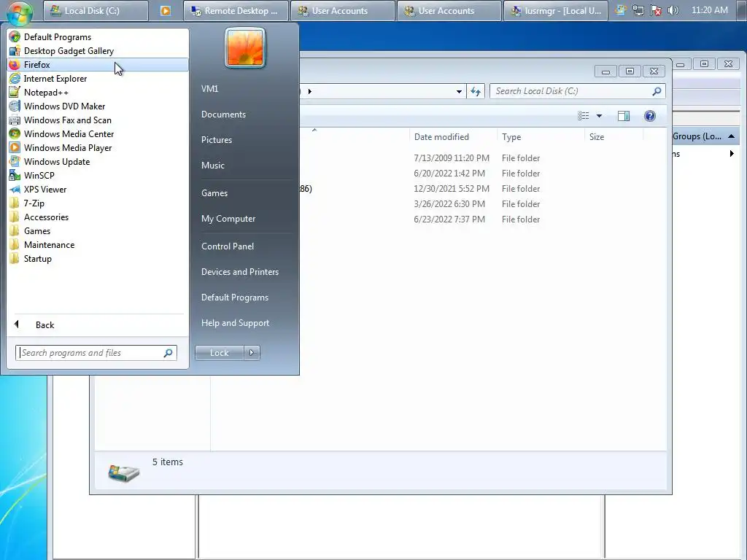Open the VM1 user folder
Screen dimensions: 747x560
tap(209, 88)
